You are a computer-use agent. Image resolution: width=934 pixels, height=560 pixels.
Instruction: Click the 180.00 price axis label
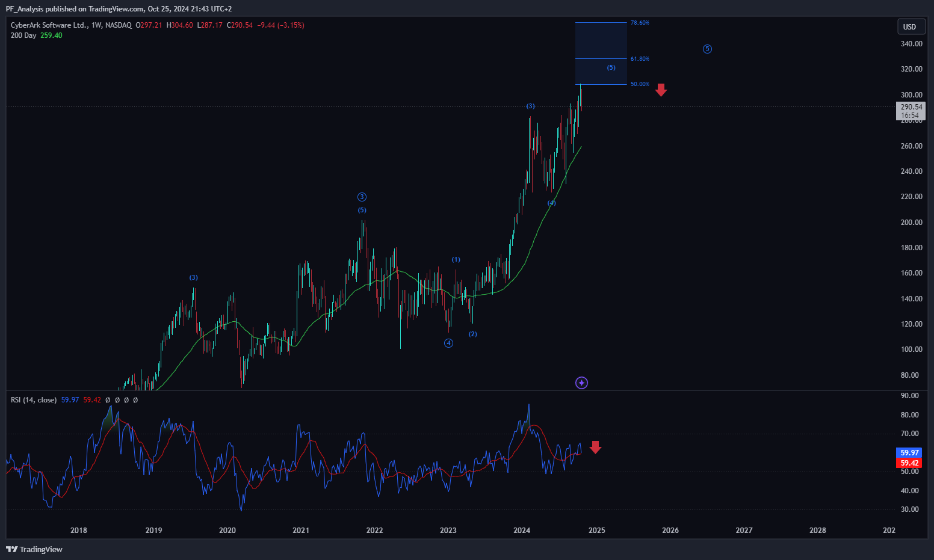tap(911, 247)
